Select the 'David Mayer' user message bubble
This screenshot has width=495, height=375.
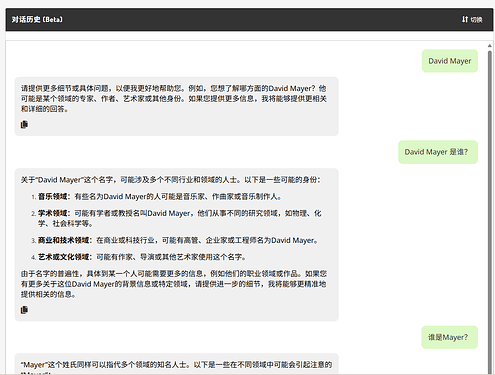450,61
